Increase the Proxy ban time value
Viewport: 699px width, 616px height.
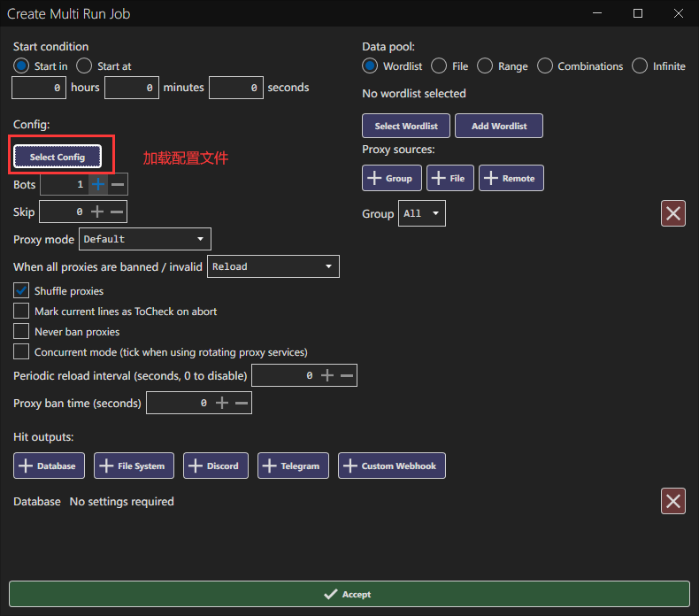pos(221,403)
